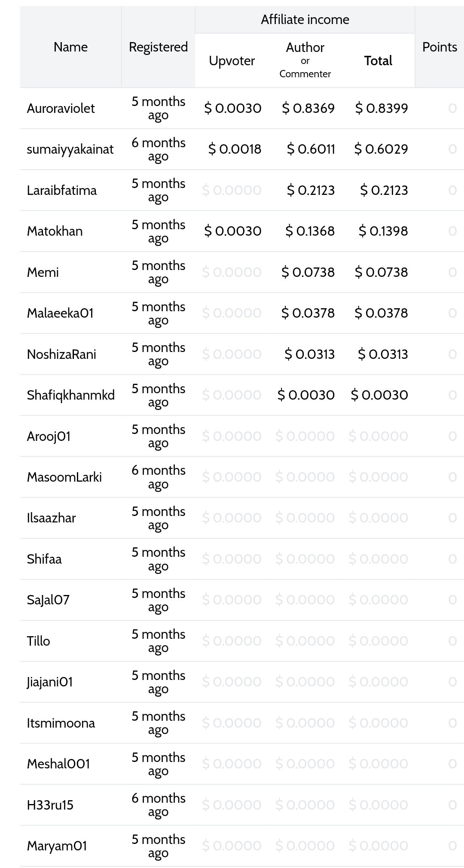Screen dimensions: 464x868
Task: Click the Upvoter column header
Action: [232, 61]
